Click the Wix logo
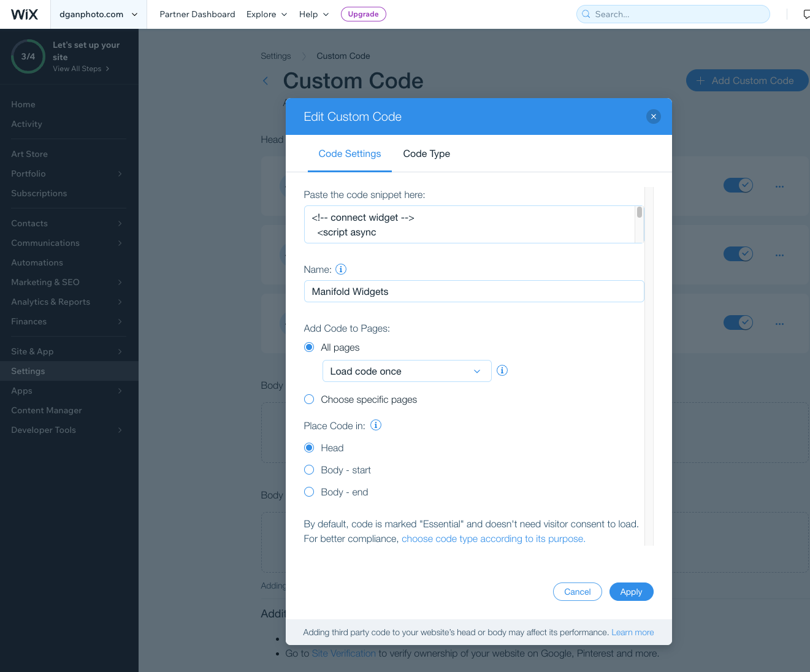This screenshot has width=810, height=672. coord(25,14)
